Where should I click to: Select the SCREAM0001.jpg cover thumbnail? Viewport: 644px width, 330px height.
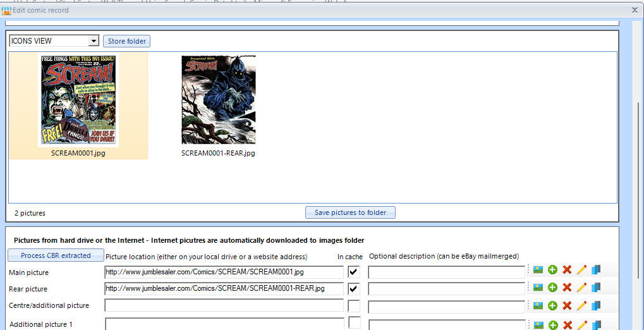click(x=78, y=100)
